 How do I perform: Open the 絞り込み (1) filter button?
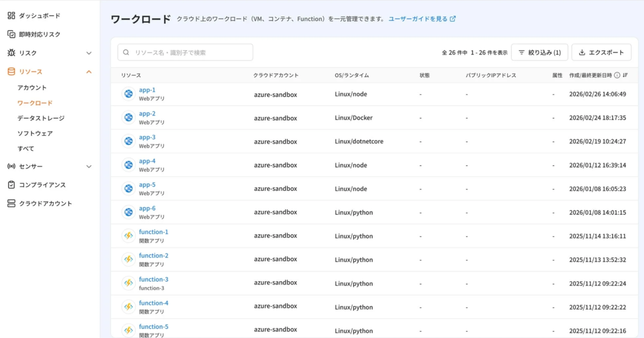click(x=539, y=53)
